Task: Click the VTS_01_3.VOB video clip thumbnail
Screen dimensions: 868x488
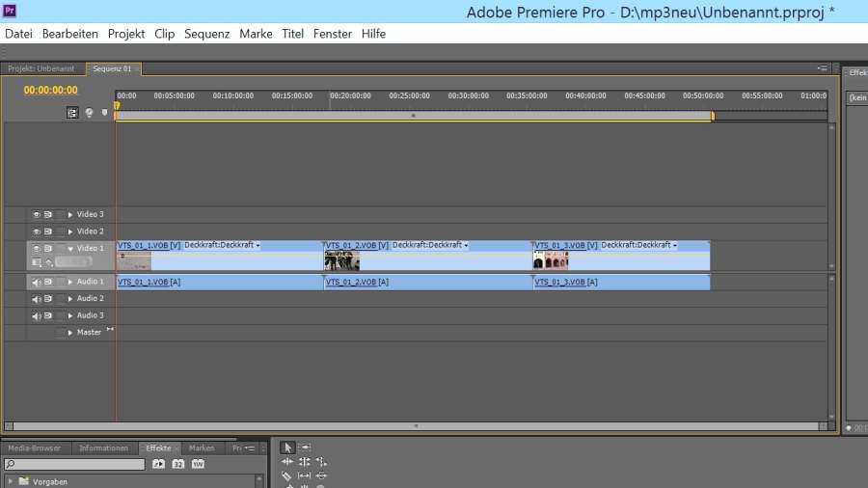Action: pos(551,260)
